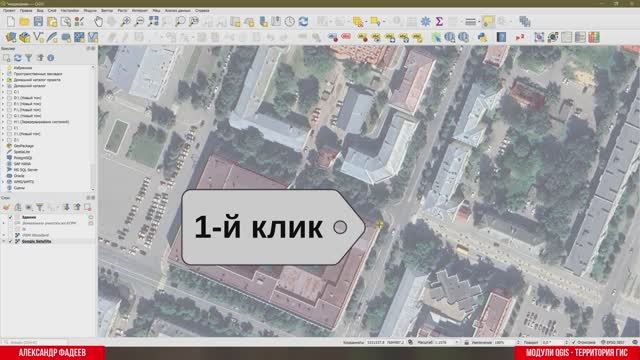Screen dimensions: 640x360
Task: Click the EPSG projection button in status bar
Action: pyautogui.click(x=613, y=342)
